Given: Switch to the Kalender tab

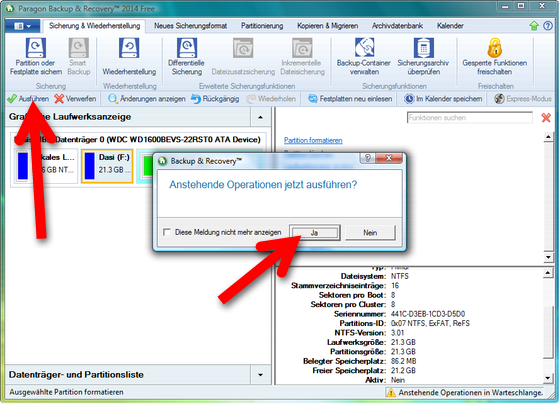Looking at the screenshot, I should [x=450, y=26].
